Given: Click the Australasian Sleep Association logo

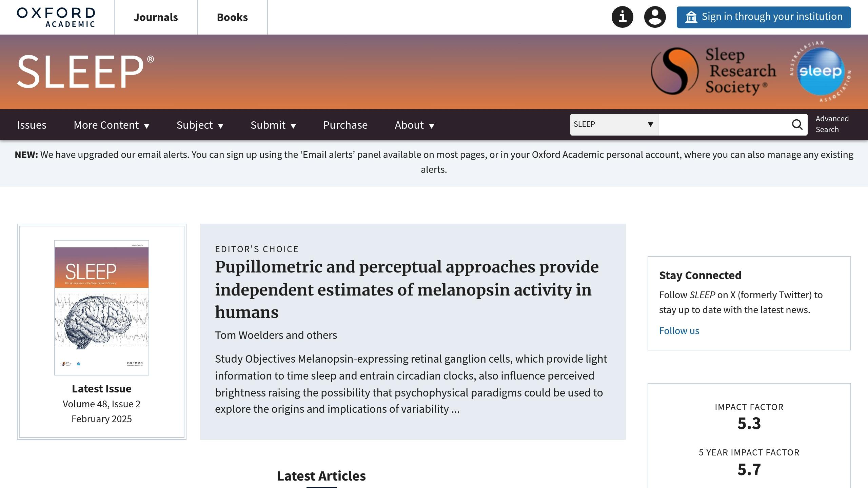Looking at the screenshot, I should pos(820,72).
